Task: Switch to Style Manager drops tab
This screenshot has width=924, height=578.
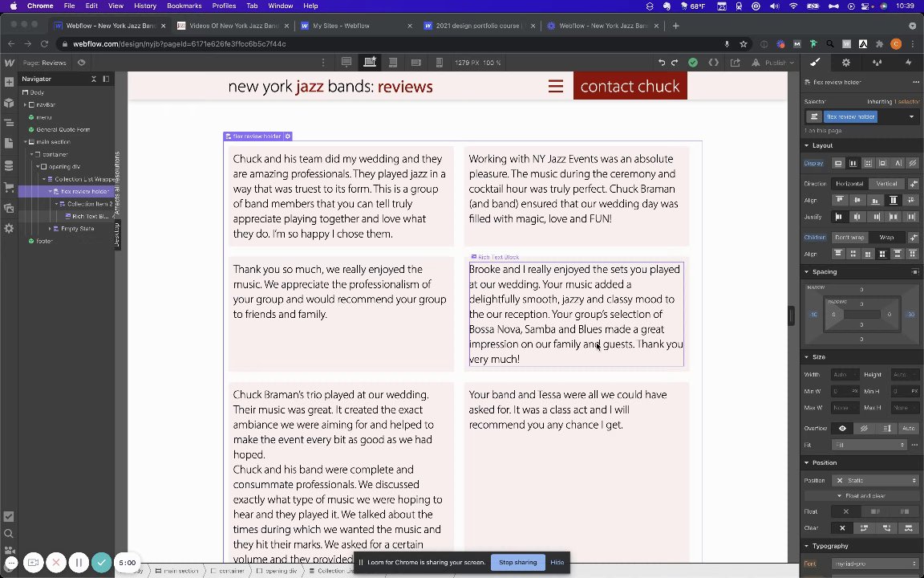Action: [x=877, y=63]
